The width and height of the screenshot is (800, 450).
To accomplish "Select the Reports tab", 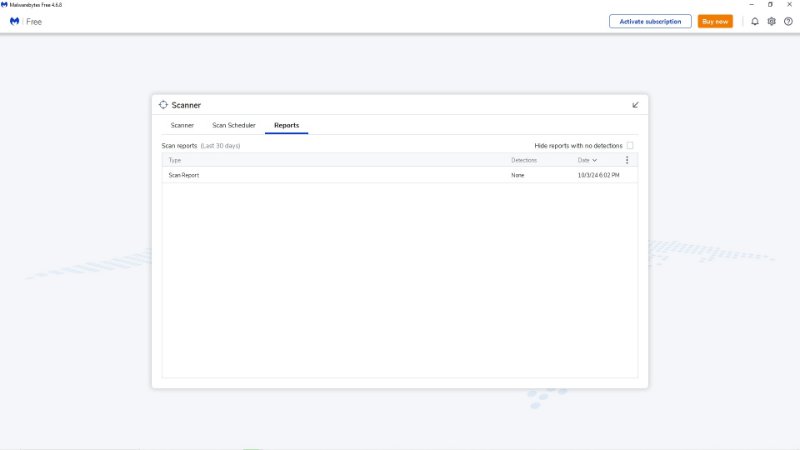I will tap(286, 125).
